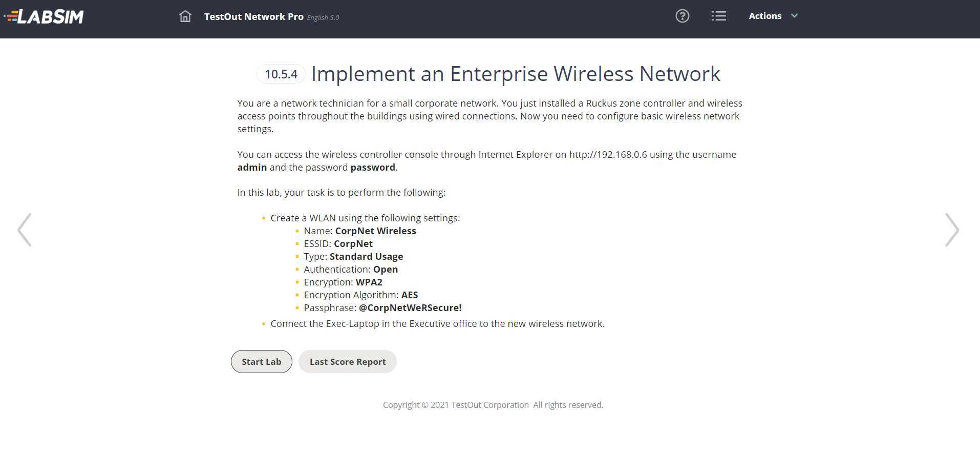980x453 pixels.
Task: Click the 10.5.4 section number badge
Action: [x=281, y=74]
